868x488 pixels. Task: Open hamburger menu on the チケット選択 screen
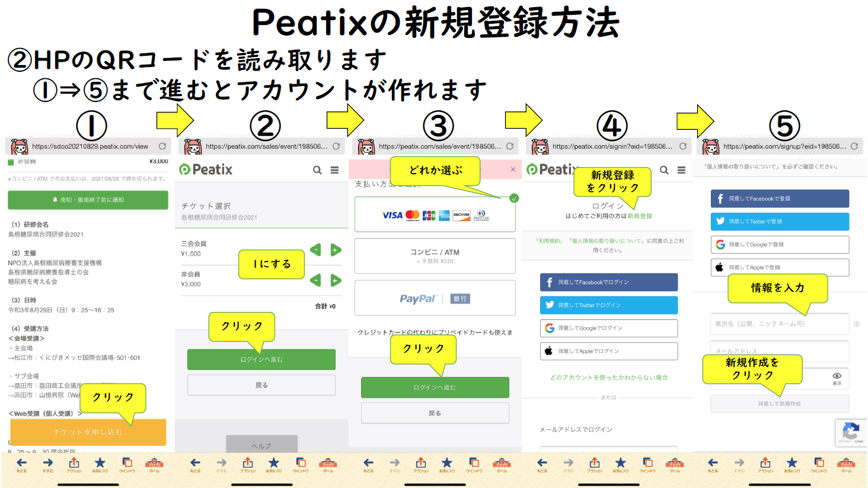click(335, 170)
